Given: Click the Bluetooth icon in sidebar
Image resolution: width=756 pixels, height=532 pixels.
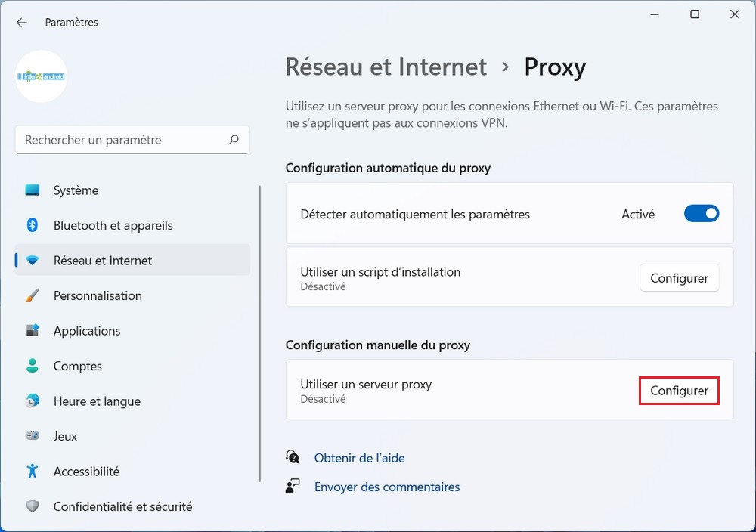Looking at the screenshot, I should pyautogui.click(x=33, y=225).
